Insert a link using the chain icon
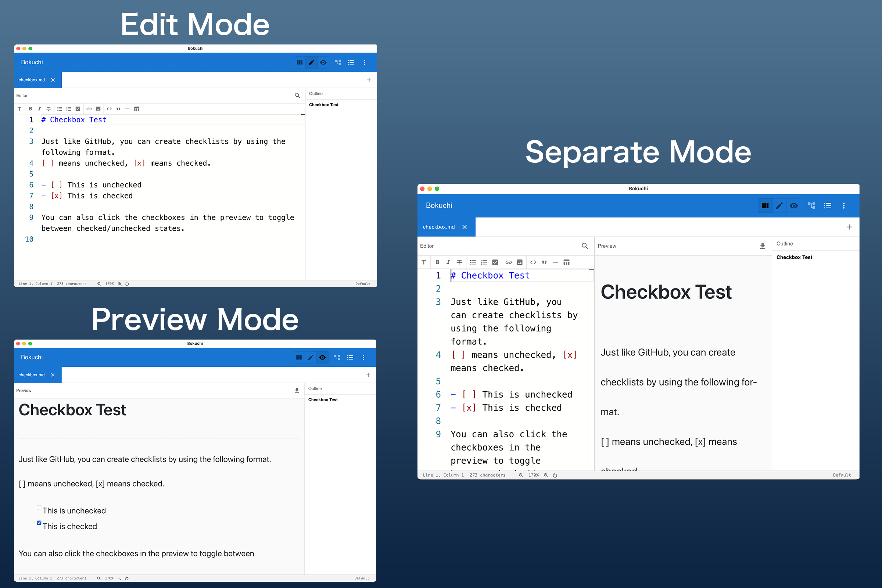This screenshot has width=882, height=588. pos(89,109)
